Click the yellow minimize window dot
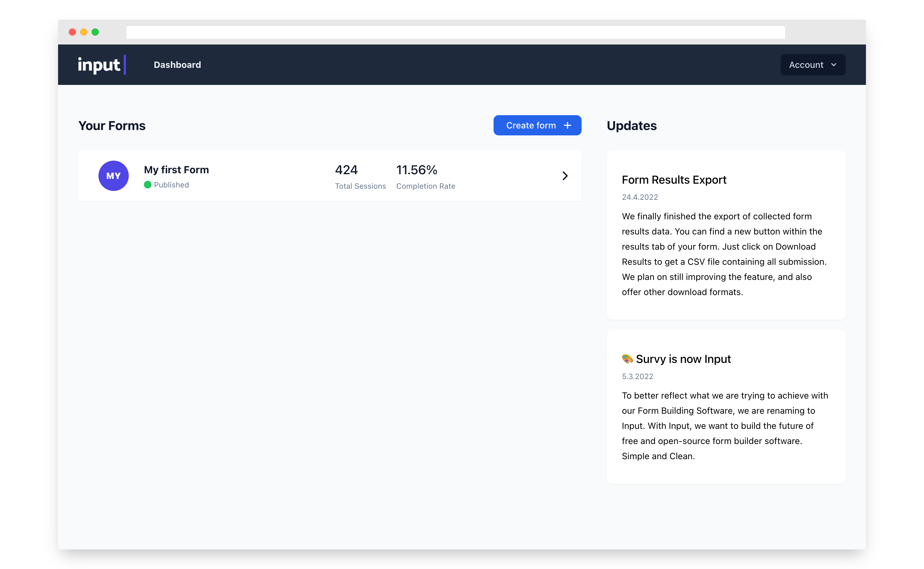The height and width of the screenshot is (569, 924). pyautogui.click(x=84, y=32)
